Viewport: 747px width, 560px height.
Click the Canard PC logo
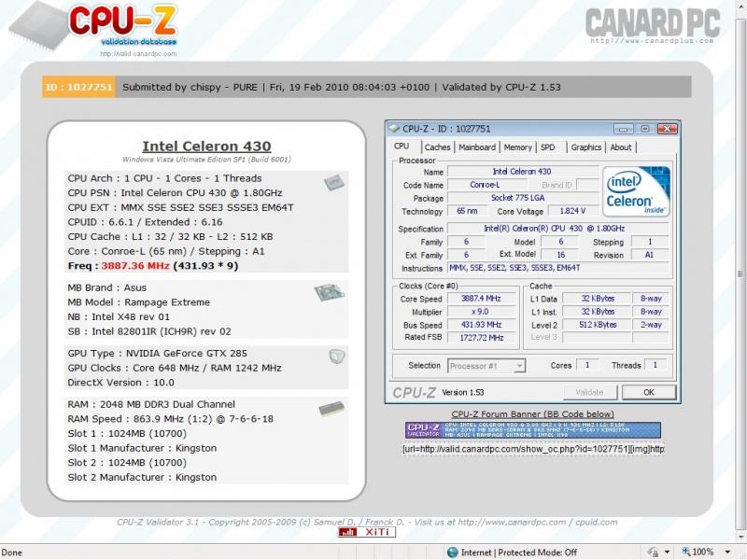click(652, 24)
